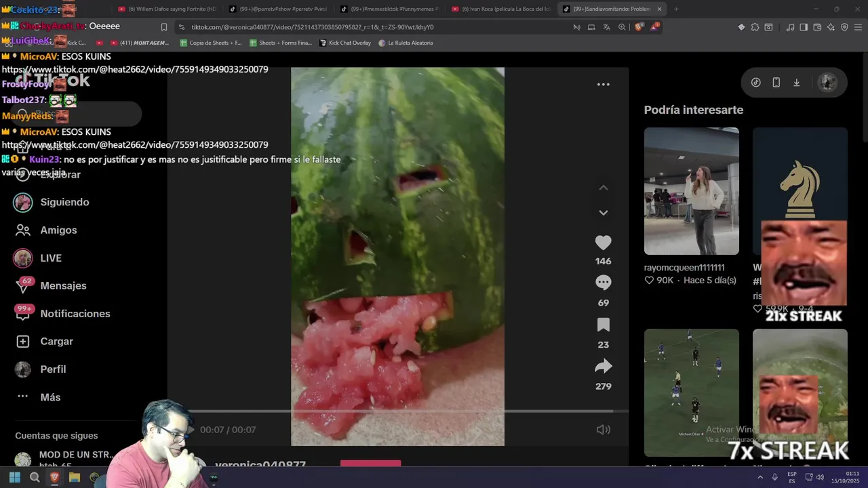Open Siguiendo in the TikTok sidebar
The width and height of the screenshot is (868, 488).
point(64,202)
